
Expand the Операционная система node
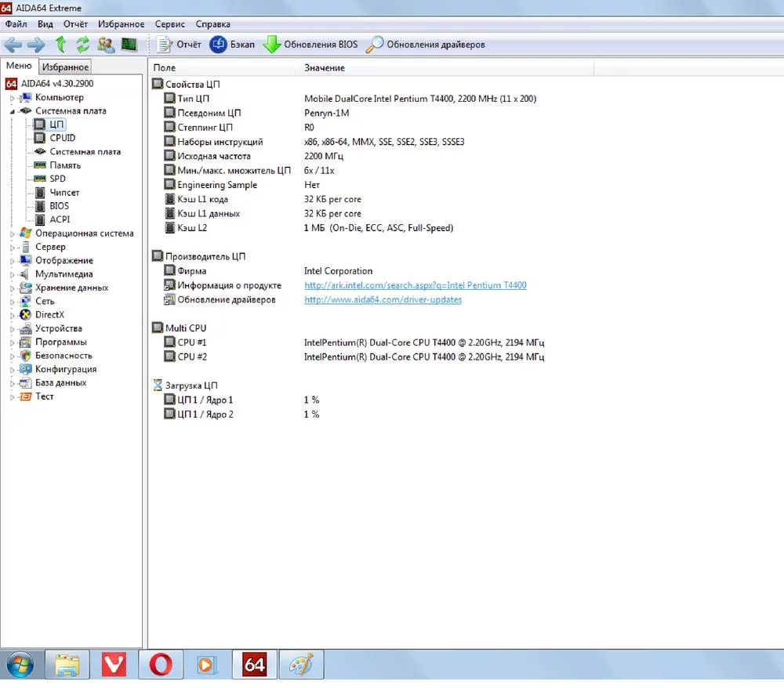(12, 234)
